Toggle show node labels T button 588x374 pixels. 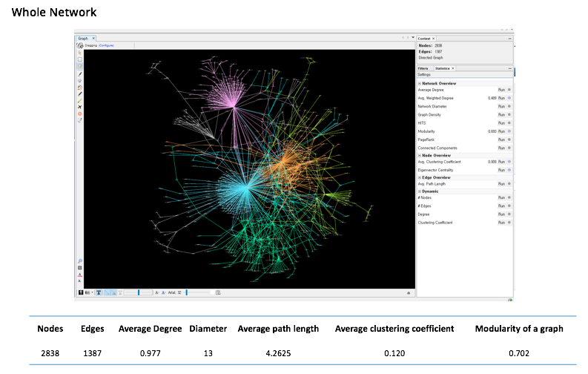[99, 292]
